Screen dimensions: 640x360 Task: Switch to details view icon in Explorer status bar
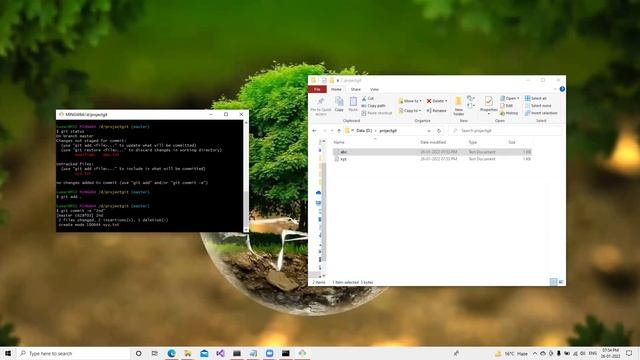point(553,282)
